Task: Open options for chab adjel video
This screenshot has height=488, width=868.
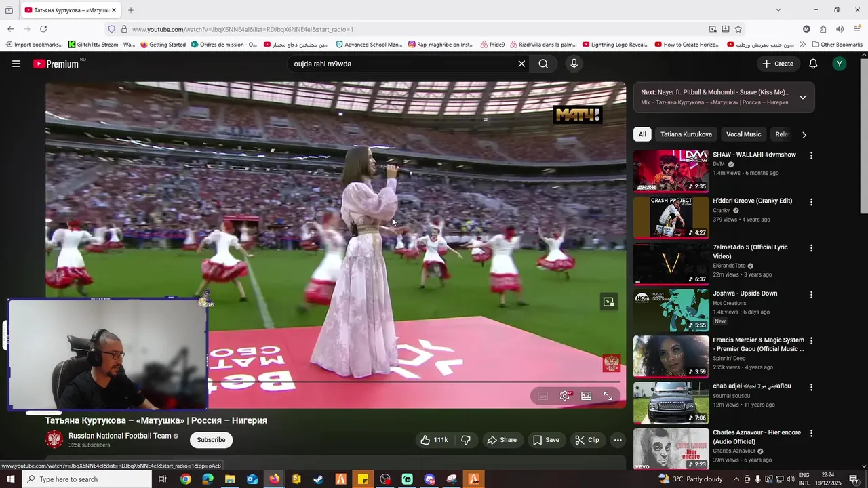Action: click(811, 387)
